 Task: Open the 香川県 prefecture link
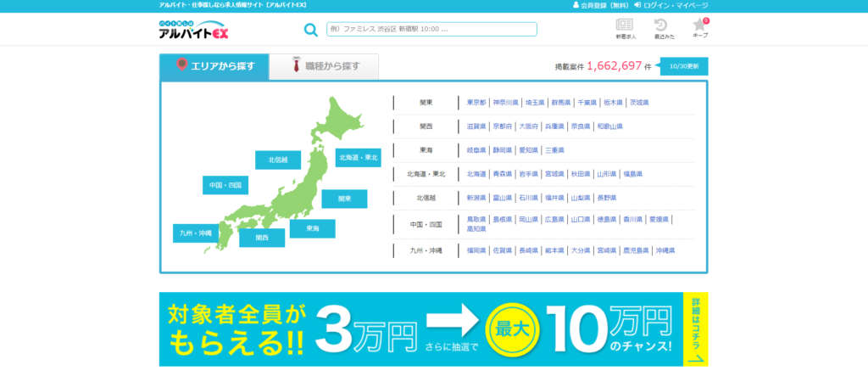[632, 220]
